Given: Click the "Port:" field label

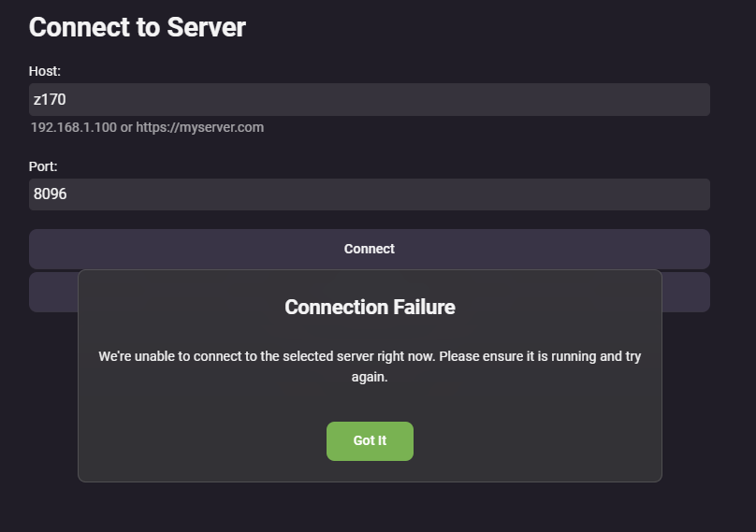Looking at the screenshot, I should coord(43,166).
